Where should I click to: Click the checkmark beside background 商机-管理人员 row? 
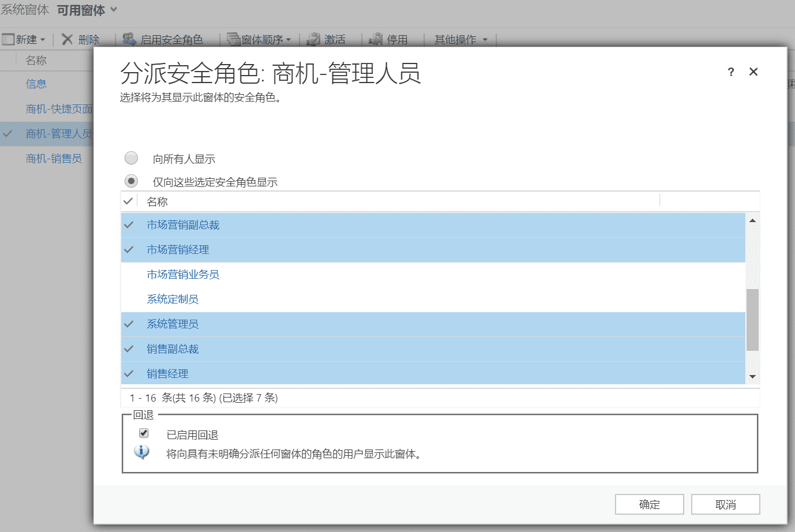click(7, 133)
